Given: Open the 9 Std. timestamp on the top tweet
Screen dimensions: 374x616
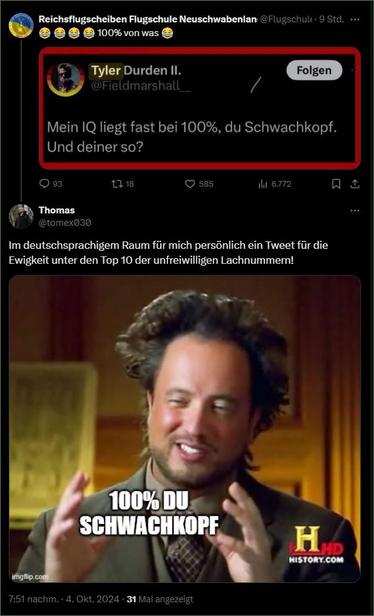Looking at the screenshot, I should click(332, 20).
